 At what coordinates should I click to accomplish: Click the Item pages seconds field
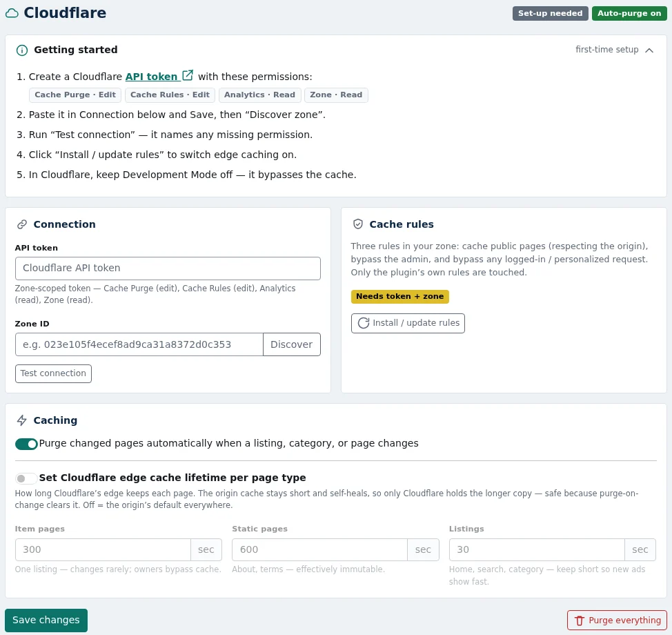tap(103, 549)
